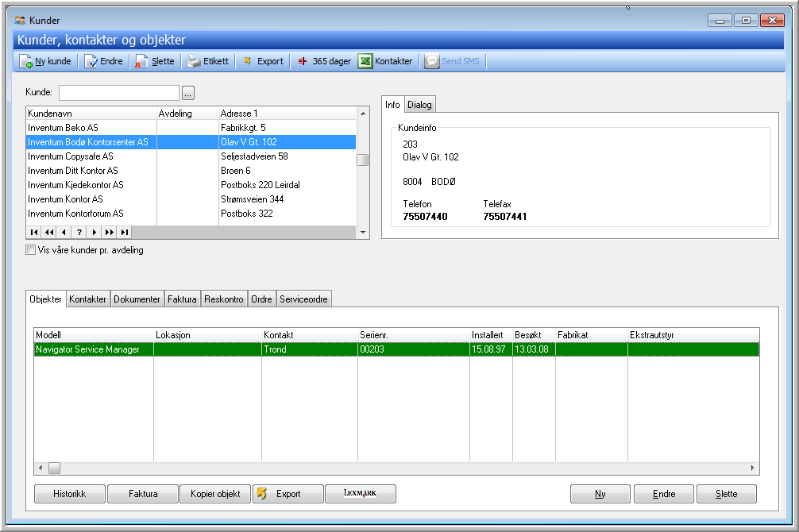Viewport: 799px width, 532px height.
Task: Click the Kunde search input field
Action: (119, 92)
